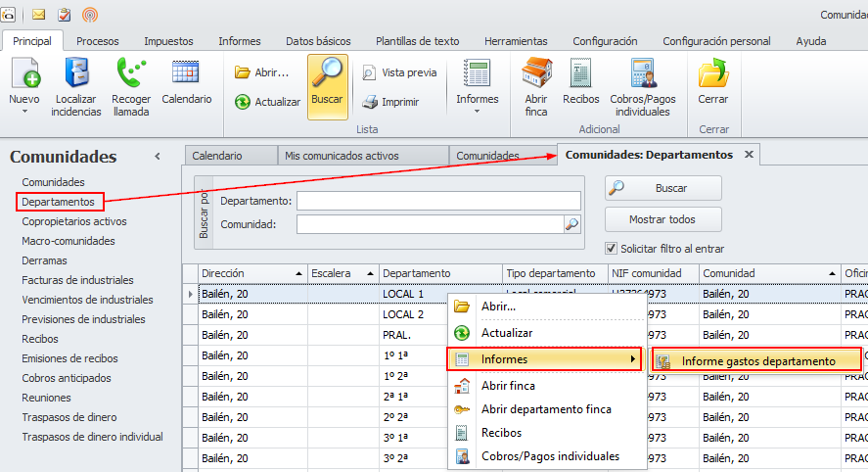
Task: Open the Calendario ribbon icon
Action: [186, 74]
